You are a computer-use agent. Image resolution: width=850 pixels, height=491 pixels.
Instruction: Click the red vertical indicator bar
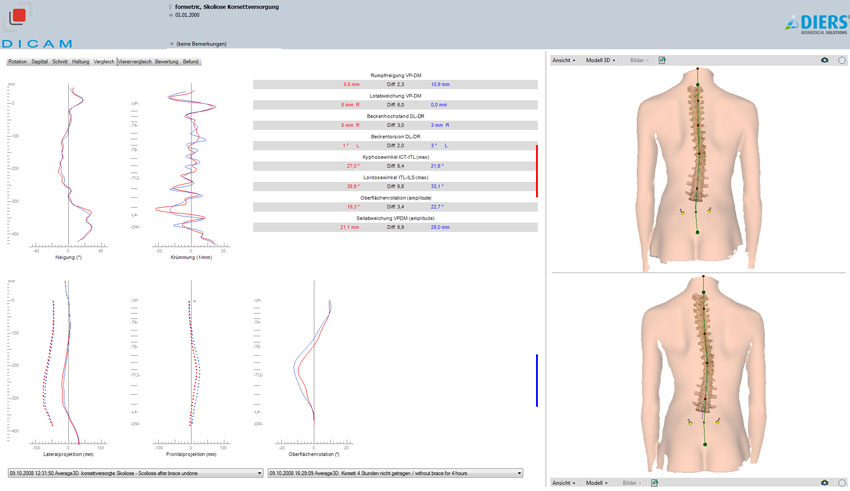coord(538,170)
